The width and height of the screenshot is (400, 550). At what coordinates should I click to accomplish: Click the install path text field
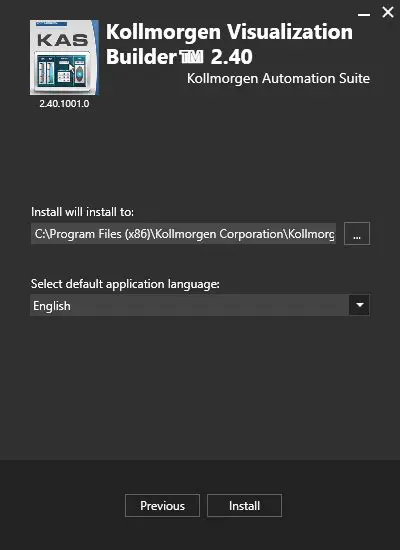(x=183, y=233)
